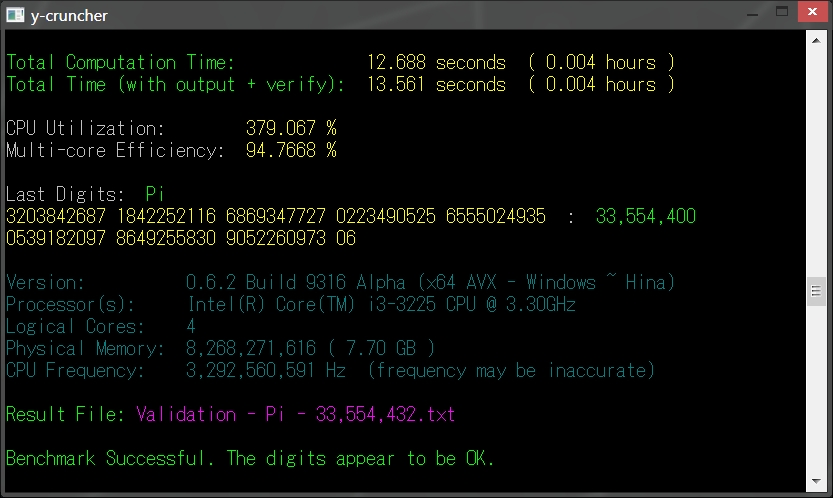Click the "( 0.004 hours )" on total time row
Image resolution: width=833 pixels, height=498 pixels.
click(601, 85)
